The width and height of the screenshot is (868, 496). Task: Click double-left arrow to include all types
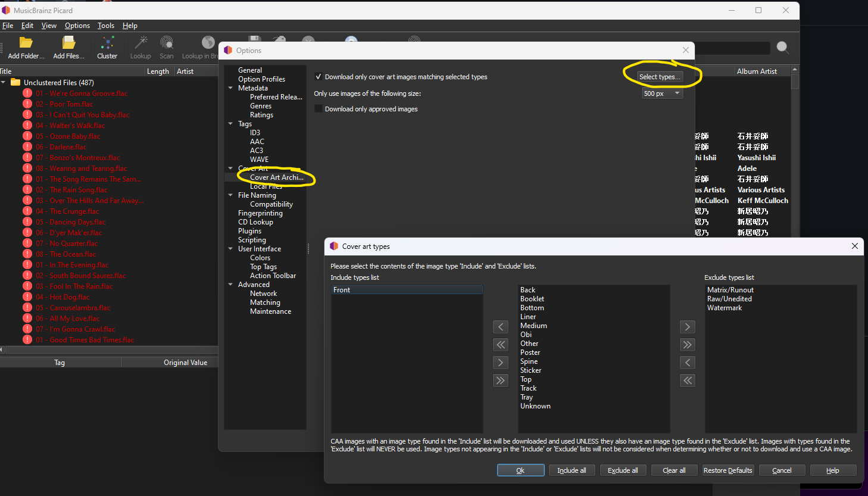[501, 345]
